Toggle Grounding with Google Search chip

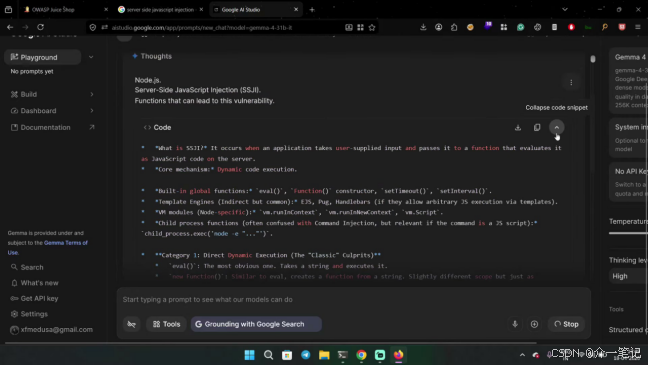coord(256,324)
